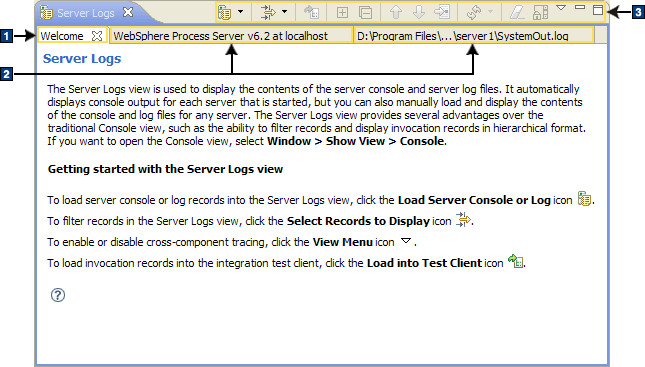Select the Server Logs view title tab

[x=86, y=13]
